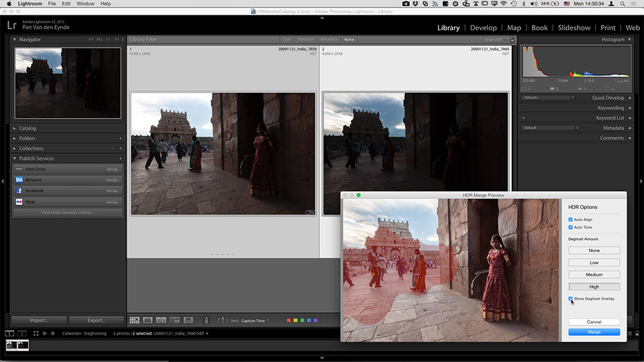644x362 pixels.
Task: Collapse the Publish Services panel
Action: point(14,158)
